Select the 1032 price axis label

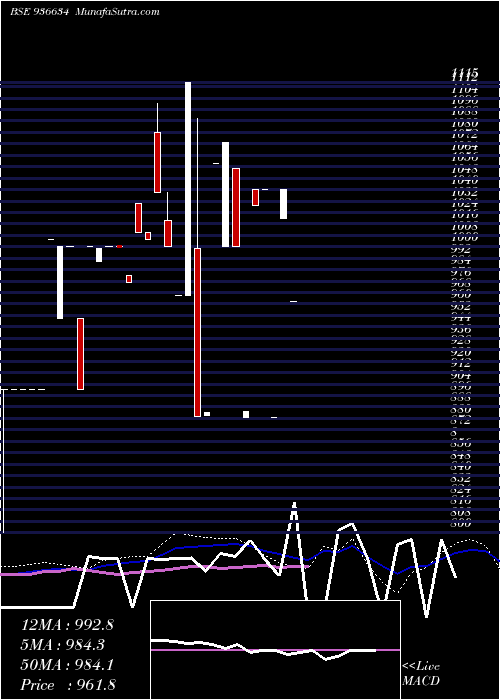(x=465, y=192)
